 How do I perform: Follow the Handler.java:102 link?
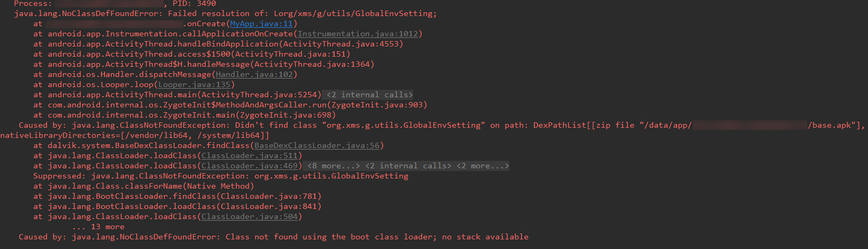tap(254, 74)
